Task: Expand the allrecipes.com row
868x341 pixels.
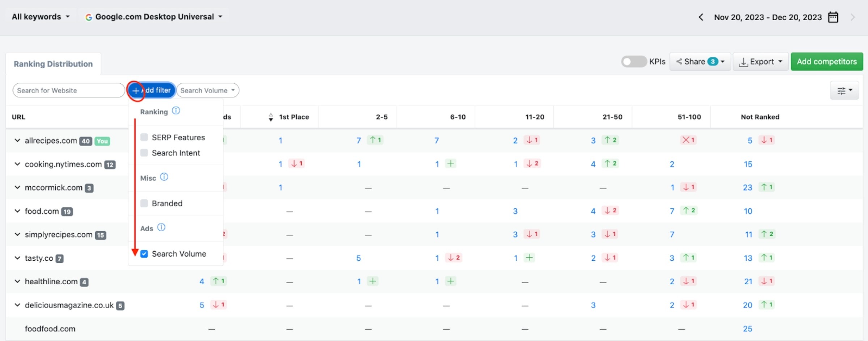Action: (x=17, y=140)
